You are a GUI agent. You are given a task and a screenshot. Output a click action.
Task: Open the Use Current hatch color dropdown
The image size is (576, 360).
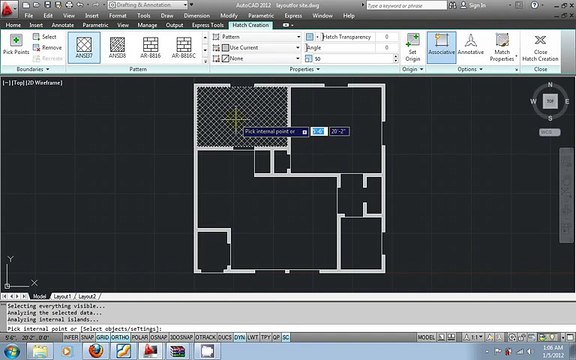(x=260, y=48)
